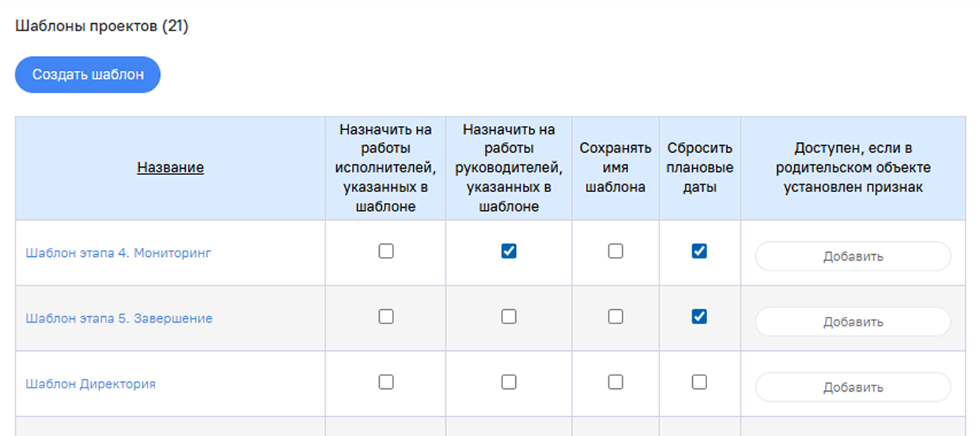The image size is (980, 436).
Task: Click the "Создать шаблон" button
Action: click(88, 74)
